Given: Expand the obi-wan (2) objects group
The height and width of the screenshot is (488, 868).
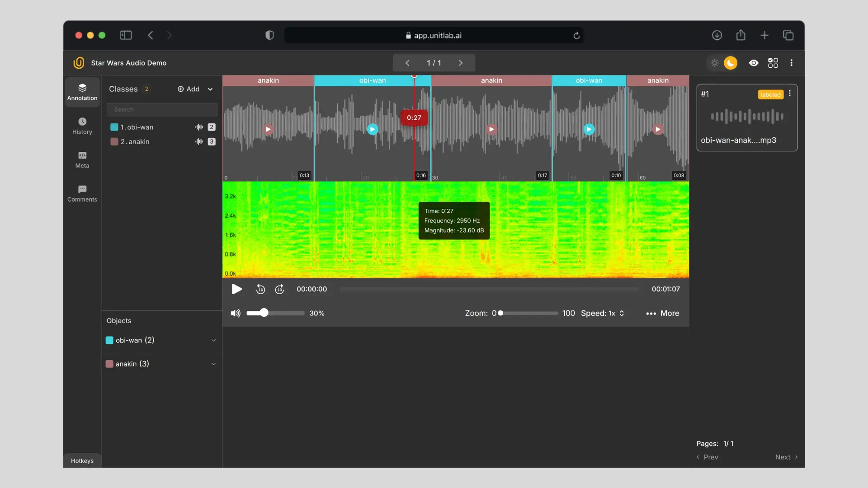Looking at the screenshot, I should click(213, 340).
